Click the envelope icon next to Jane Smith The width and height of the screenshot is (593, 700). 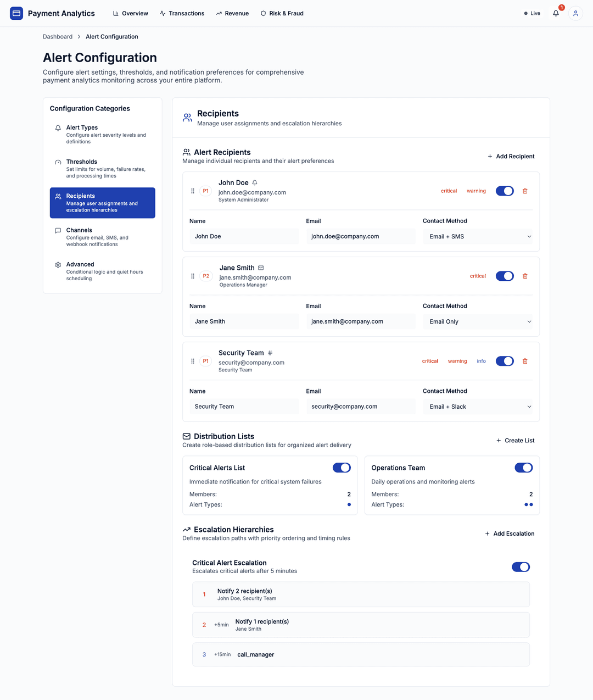tap(260, 268)
